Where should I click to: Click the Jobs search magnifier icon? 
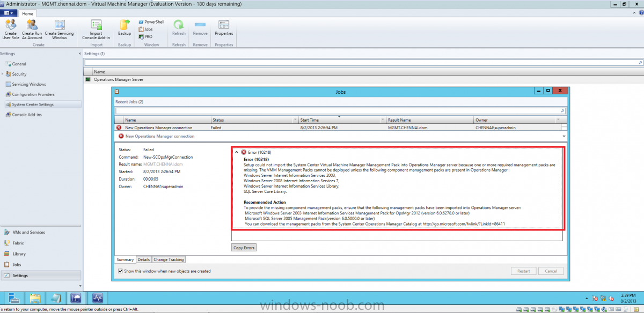[x=562, y=110]
